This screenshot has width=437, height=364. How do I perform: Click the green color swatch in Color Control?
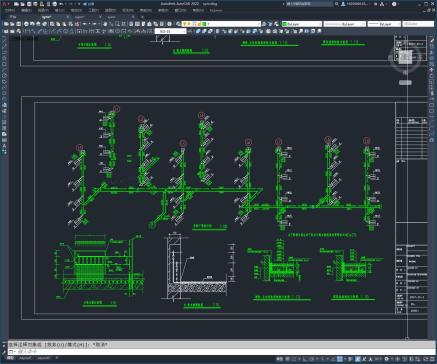point(285,24)
